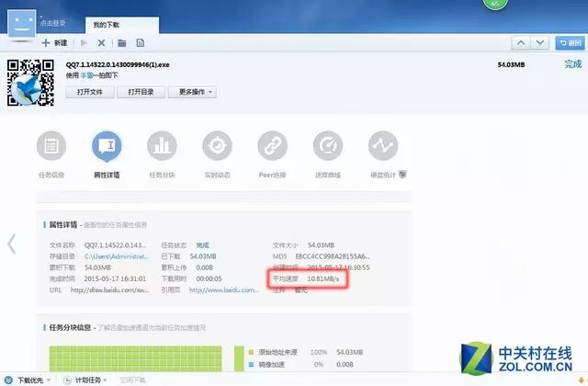Click the average speed value 10.81MB/s
Viewport: 588px width, 386px height.
click(x=322, y=278)
